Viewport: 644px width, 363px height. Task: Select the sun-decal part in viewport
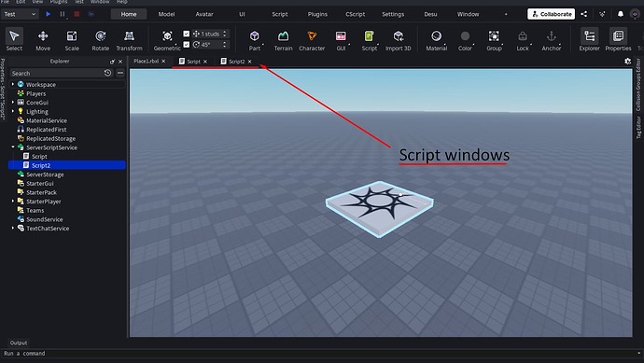click(x=379, y=208)
